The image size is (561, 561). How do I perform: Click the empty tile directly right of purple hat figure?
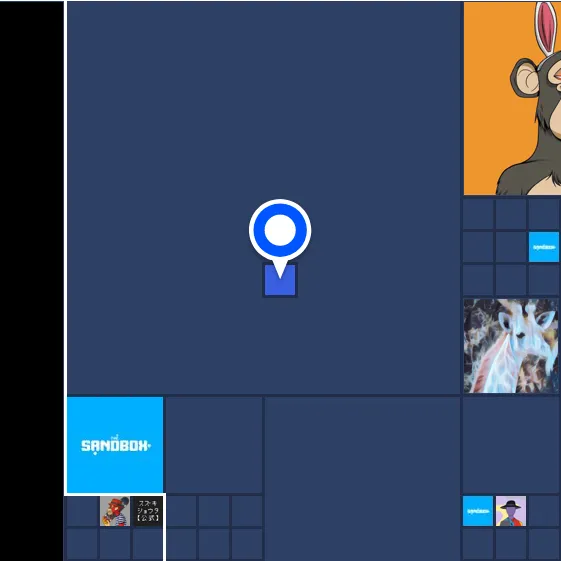pyautogui.click(x=544, y=511)
